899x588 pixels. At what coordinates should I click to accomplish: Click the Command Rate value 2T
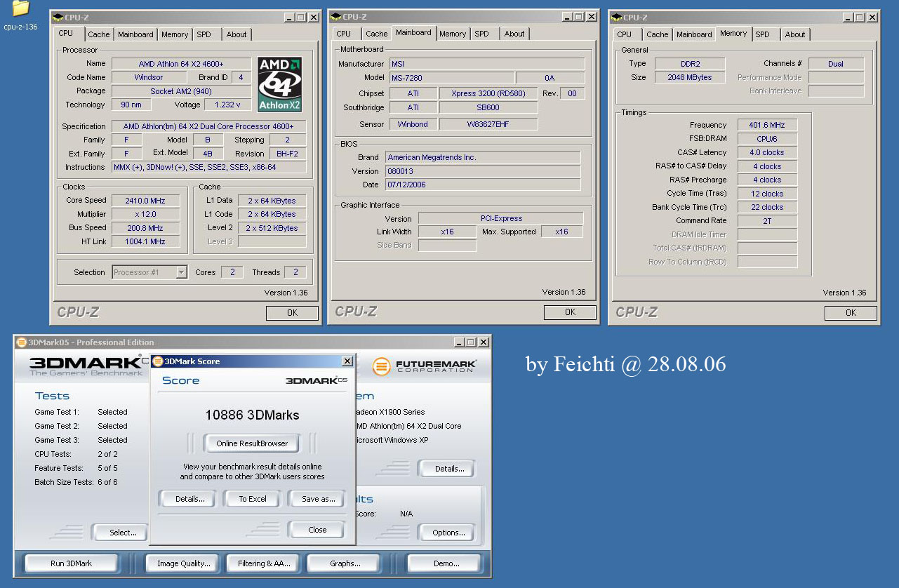pos(767,220)
